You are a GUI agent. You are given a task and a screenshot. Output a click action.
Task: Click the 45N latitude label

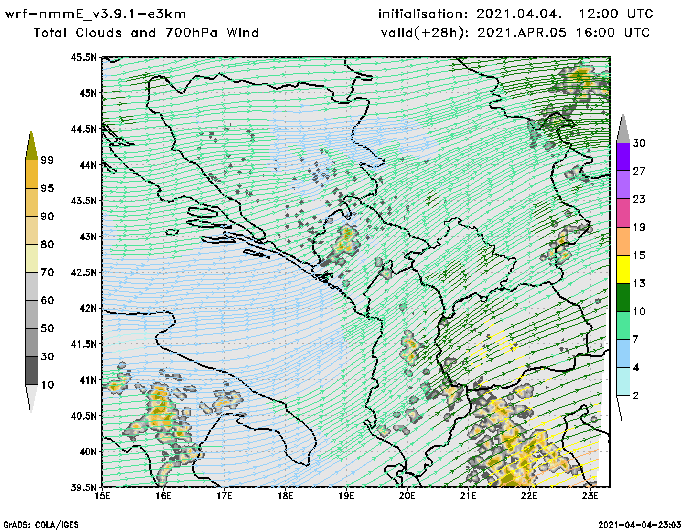click(x=88, y=93)
